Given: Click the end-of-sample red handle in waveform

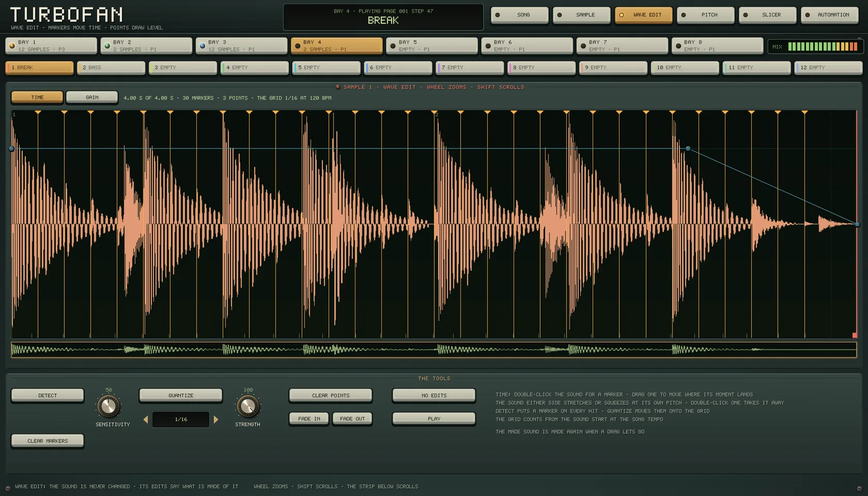Looking at the screenshot, I should pyautogui.click(x=855, y=335).
